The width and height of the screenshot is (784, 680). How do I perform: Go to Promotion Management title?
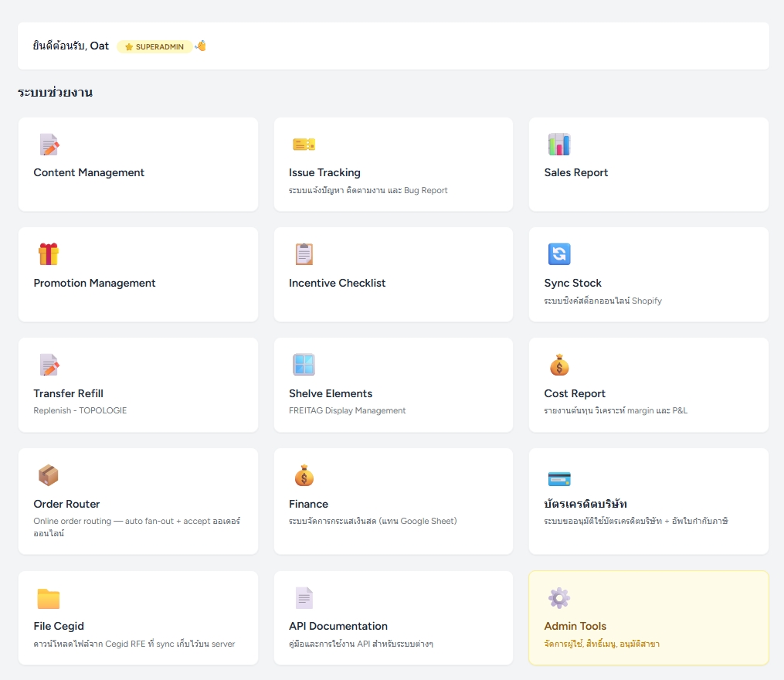94,284
